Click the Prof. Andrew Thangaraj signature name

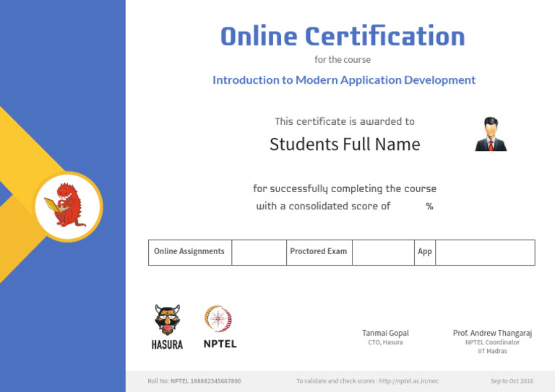[x=492, y=333]
